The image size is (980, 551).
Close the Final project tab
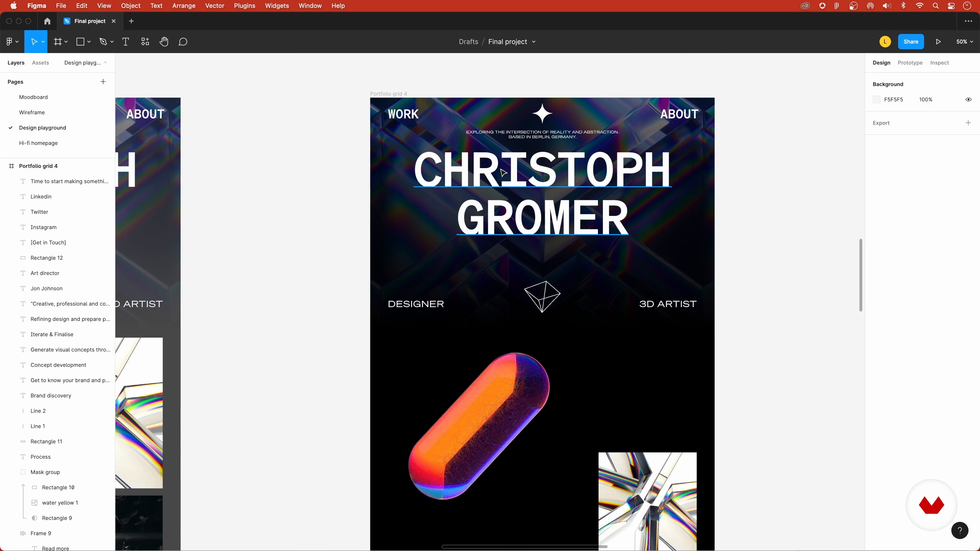113,21
